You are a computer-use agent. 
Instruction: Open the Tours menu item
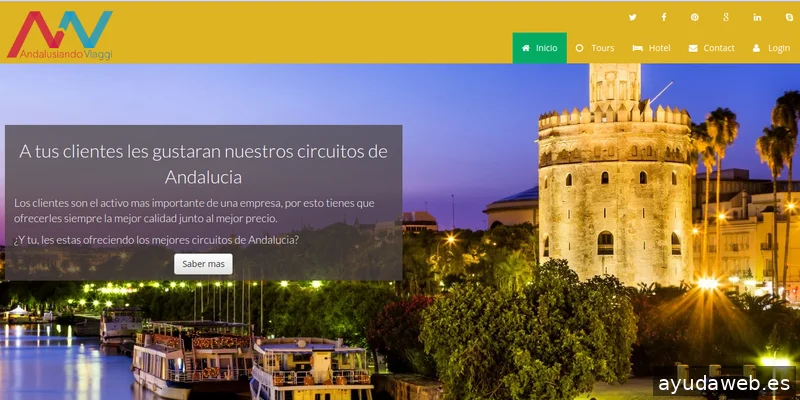click(595, 48)
